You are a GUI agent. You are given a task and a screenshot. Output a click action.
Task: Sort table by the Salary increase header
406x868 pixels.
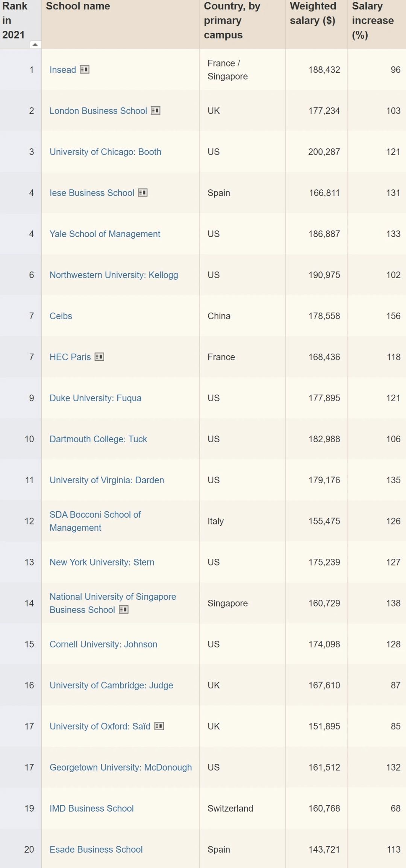point(373,20)
